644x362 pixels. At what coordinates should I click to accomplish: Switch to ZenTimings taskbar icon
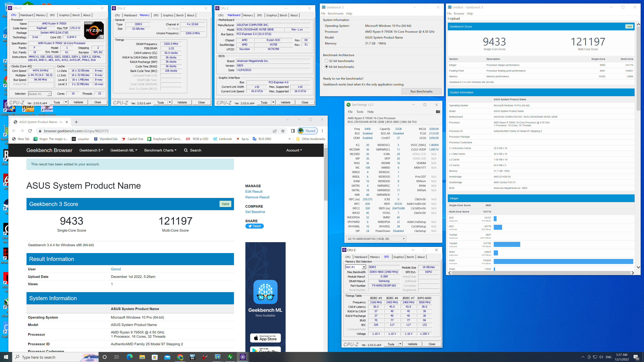coord(230,357)
